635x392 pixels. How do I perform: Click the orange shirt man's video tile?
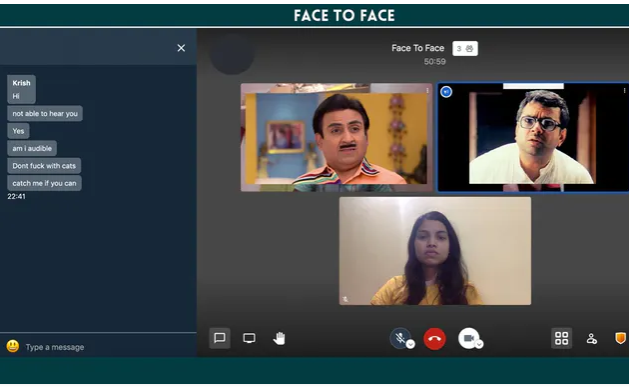[x=337, y=137]
